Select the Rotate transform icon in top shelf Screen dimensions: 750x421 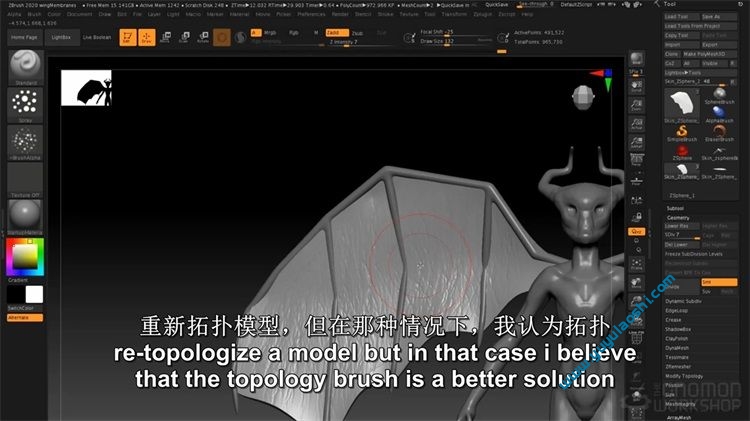tap(203, 37)
